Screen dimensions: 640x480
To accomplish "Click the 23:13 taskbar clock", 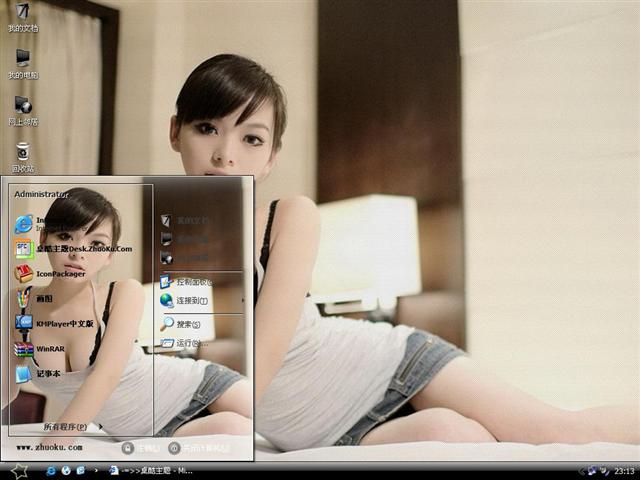I will 624,471.
